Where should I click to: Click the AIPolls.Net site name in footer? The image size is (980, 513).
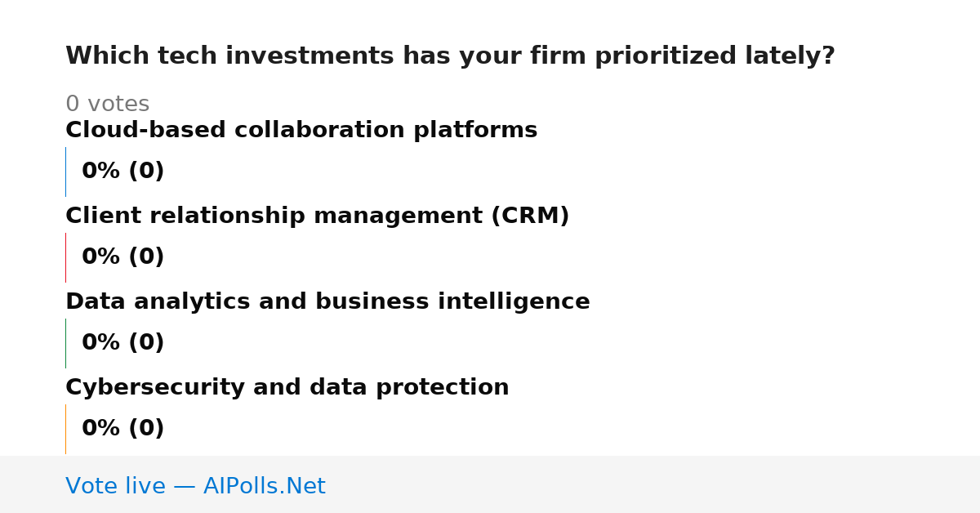pyautogui.click(x=264, y=487)
